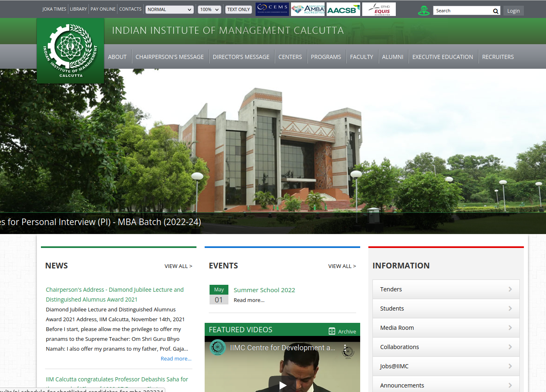The height and width of the screenshot is (392, 546).
Task: Open the Media Room information item
Action: pos(446,328)
